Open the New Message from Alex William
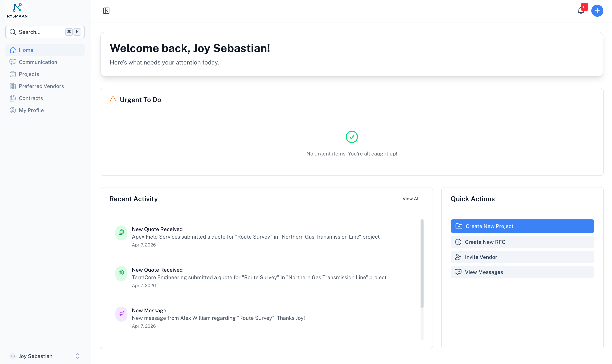Screen dimensions: 612x364 pyautogui.click(x=218, y=318)
